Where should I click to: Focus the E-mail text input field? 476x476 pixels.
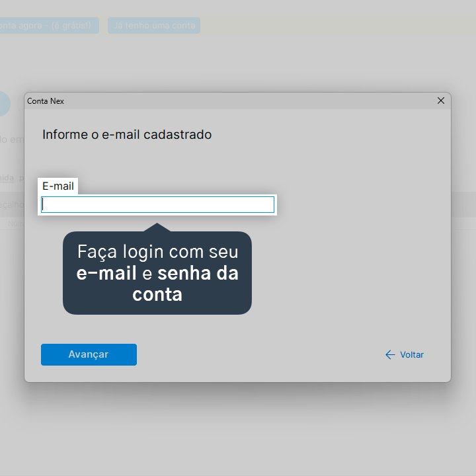[x=157, y=204]
